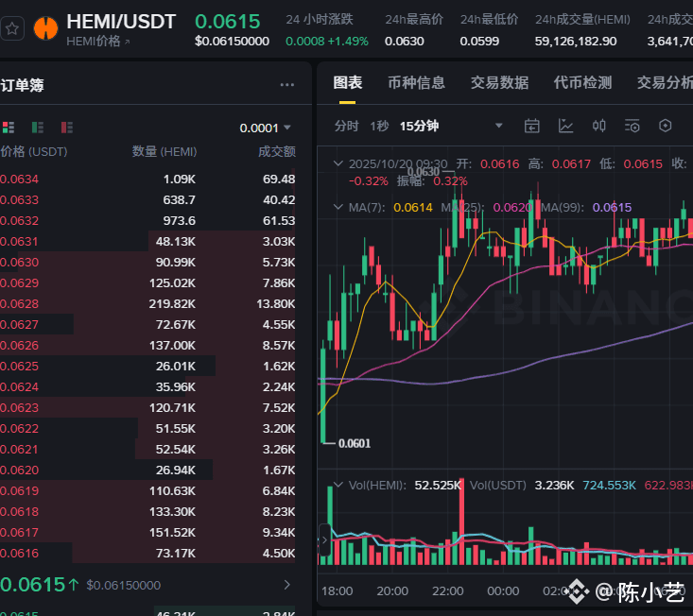Click the orange HEMI coin logo
Screen dimensions: 693x616
tap(45, 28)
